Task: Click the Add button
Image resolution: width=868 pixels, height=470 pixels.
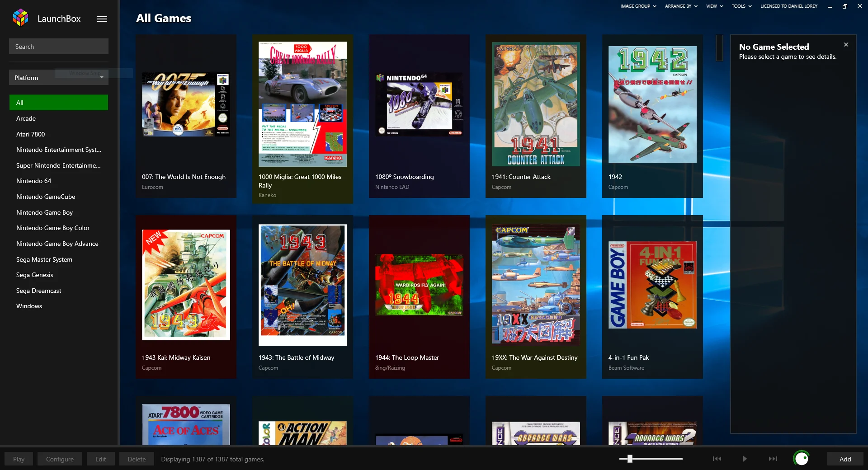Action: (845, 459)
